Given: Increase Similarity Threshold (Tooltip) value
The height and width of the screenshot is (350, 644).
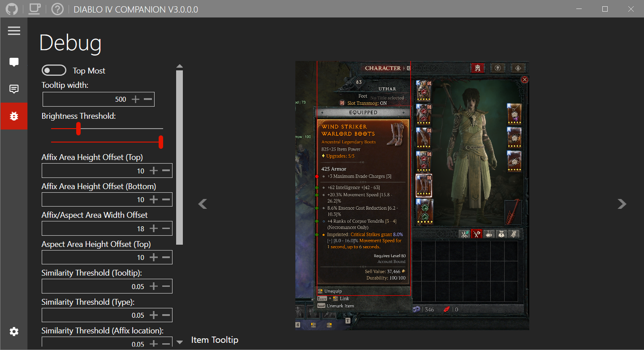Looking at the screenshot, I should [x=154, y=286].
